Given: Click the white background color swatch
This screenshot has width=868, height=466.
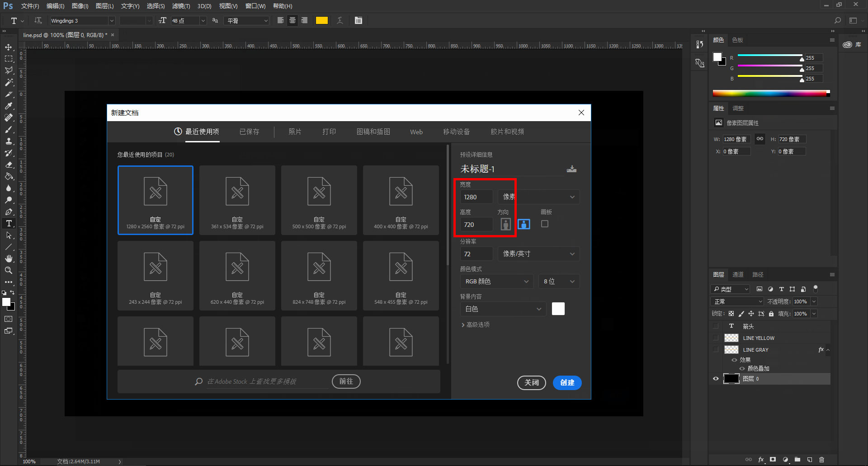Looking at the screenshot, I should pyautogui.click(x=558, y=309).
